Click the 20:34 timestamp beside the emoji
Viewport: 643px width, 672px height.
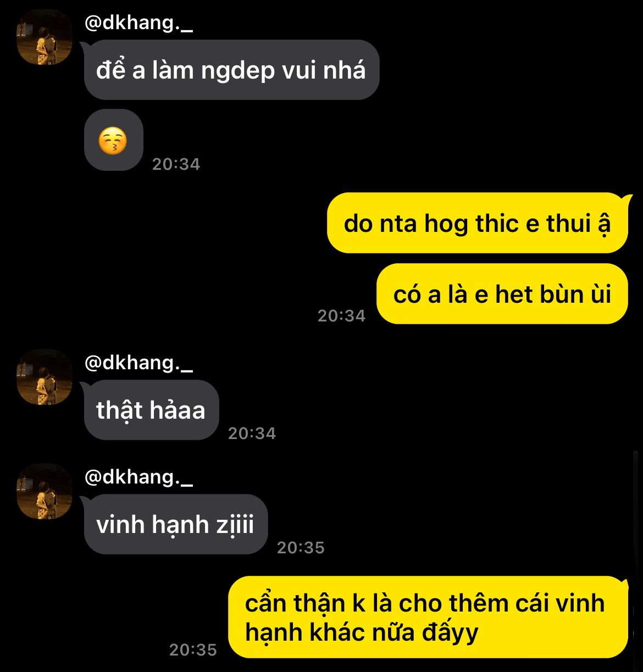pos(176,164)
